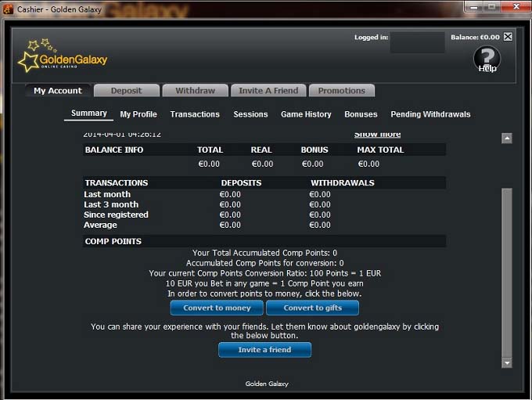Go to the Promotions tab
This screenshot has width=532, height=400.
click(341, 91)
